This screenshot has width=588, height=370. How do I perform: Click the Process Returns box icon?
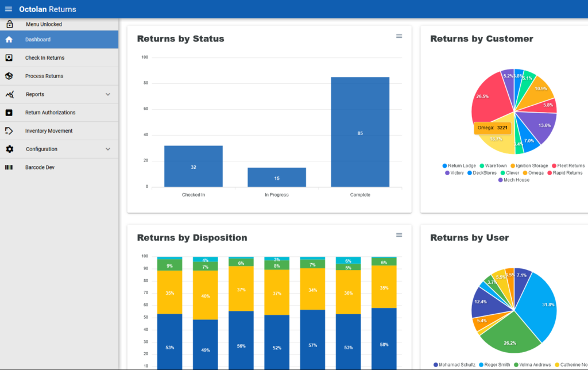tap(9, 76)
